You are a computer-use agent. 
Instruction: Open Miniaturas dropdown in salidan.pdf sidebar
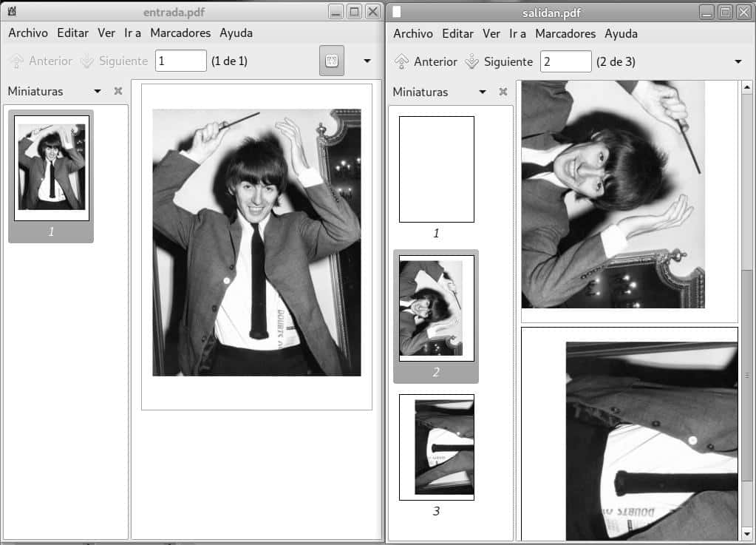tap(482, 92)
